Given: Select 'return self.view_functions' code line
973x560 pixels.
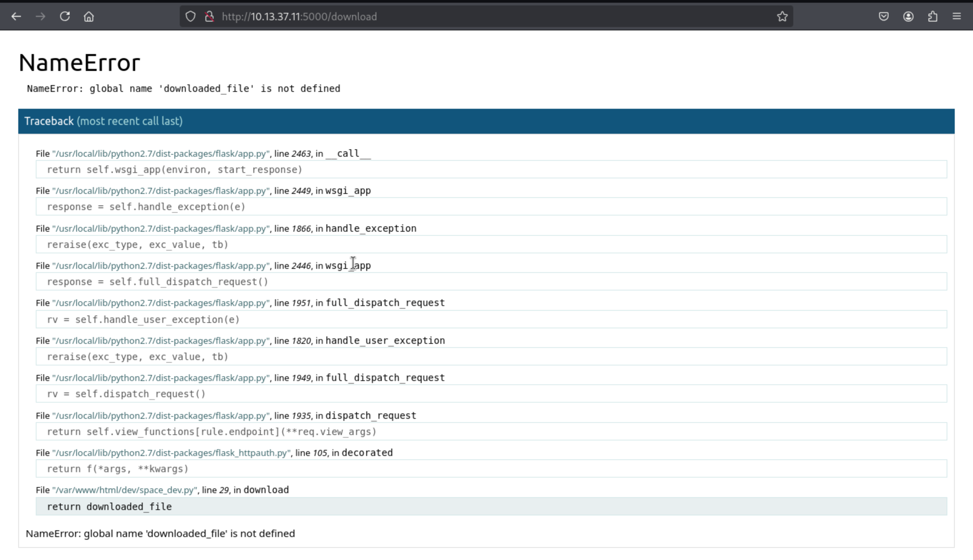Looking at the screenshot, I should point(491,432).
